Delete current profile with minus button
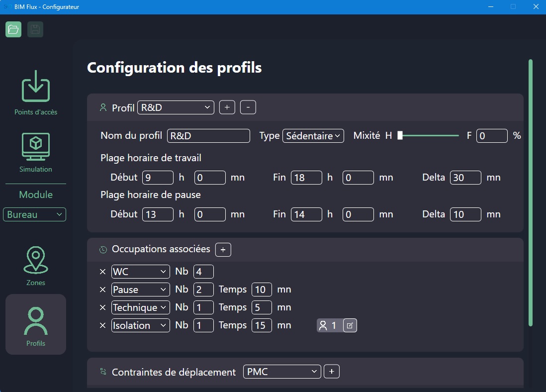 [248, 107]
